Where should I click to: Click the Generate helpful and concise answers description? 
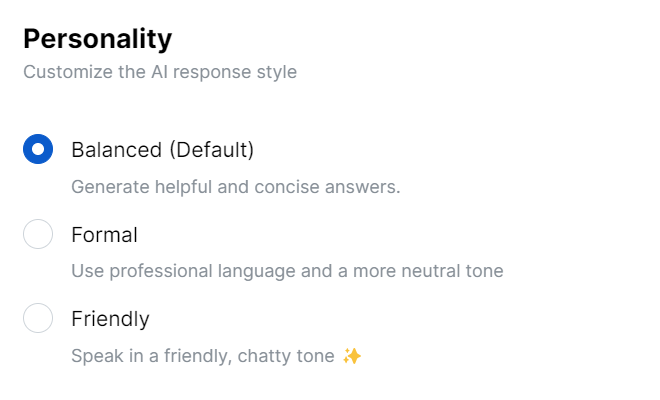236,187
